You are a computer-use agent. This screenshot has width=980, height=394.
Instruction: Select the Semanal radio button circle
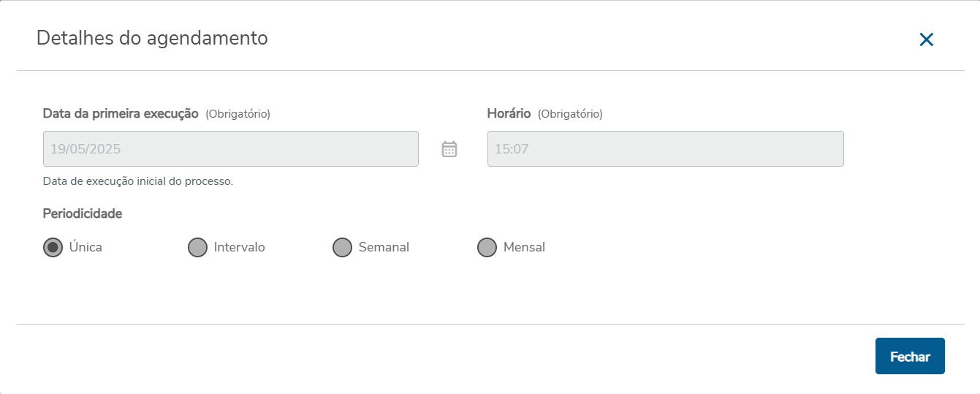point(342,248)
